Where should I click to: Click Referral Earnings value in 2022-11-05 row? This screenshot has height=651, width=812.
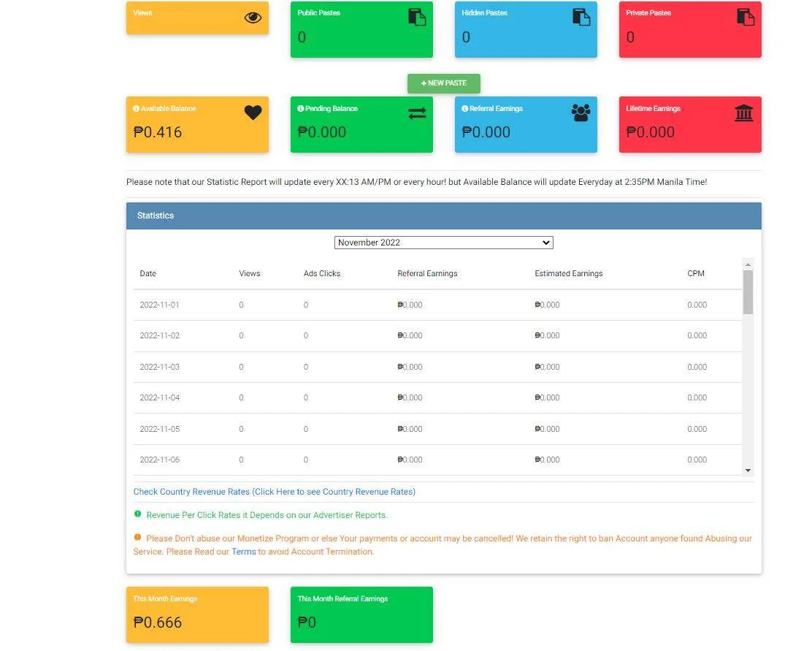point(410,429)
